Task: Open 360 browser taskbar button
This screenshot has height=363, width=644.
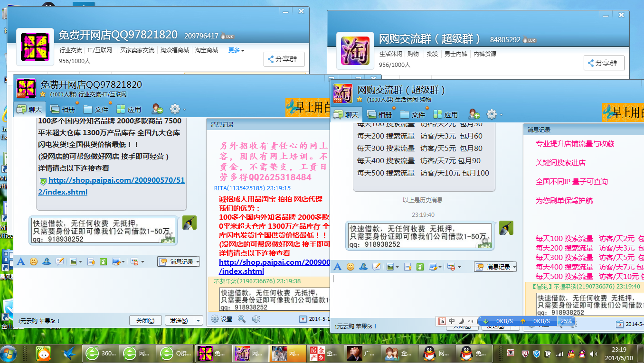Action: click(x=101, y=354)
